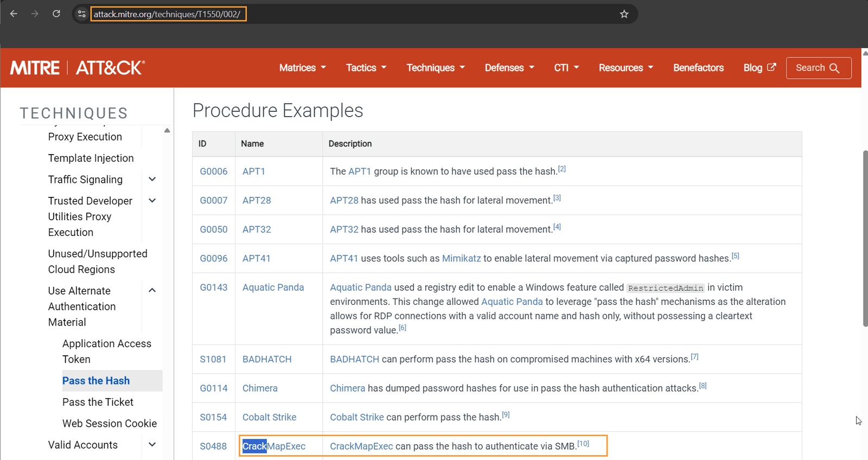868x460 pixels.
Task: Open APT41 in the Name column
Action: tap(257, 258)
